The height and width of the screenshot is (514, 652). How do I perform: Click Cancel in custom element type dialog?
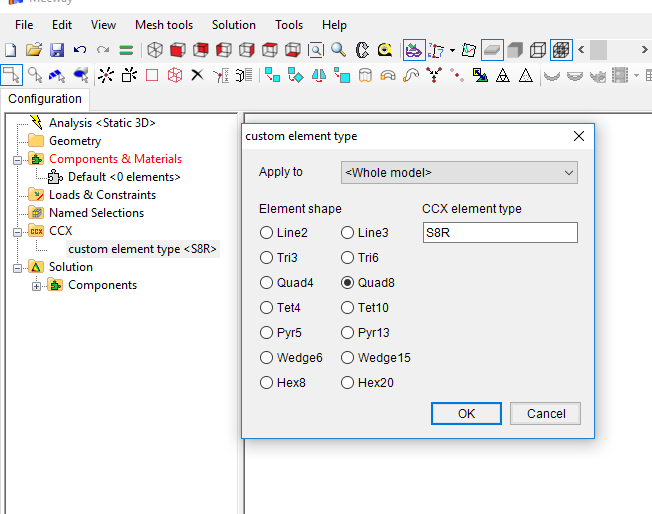pos(546,413)
